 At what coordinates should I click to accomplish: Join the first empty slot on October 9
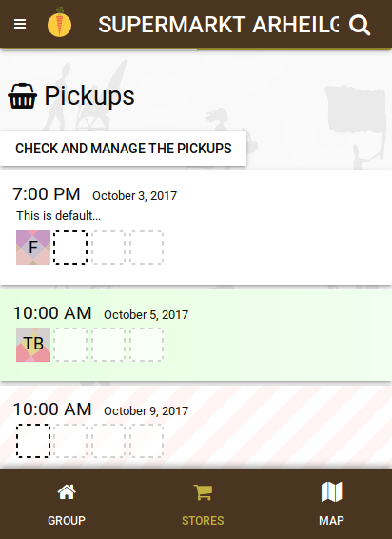(33, 441)
